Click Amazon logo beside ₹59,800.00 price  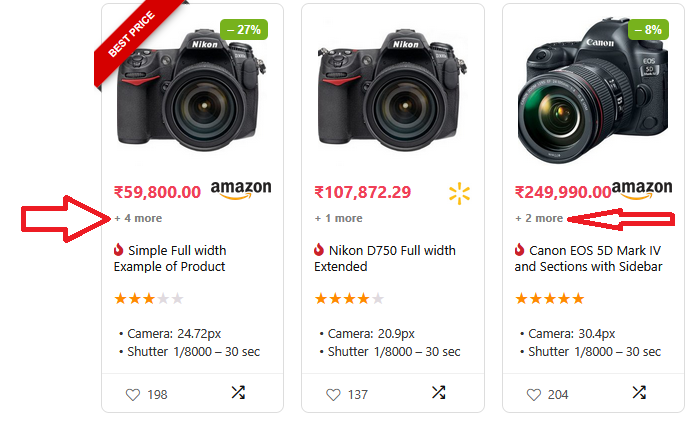pyautogui.click(x=241, y=190)
